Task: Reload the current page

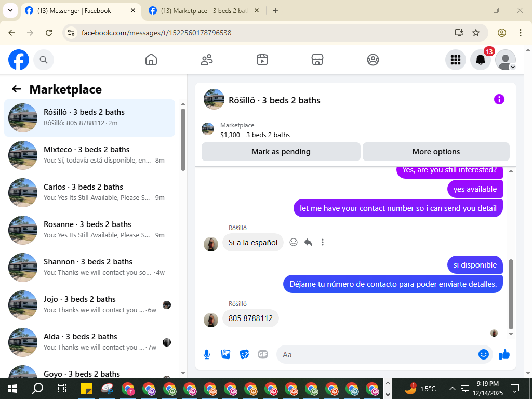Action: pos(49,33)
